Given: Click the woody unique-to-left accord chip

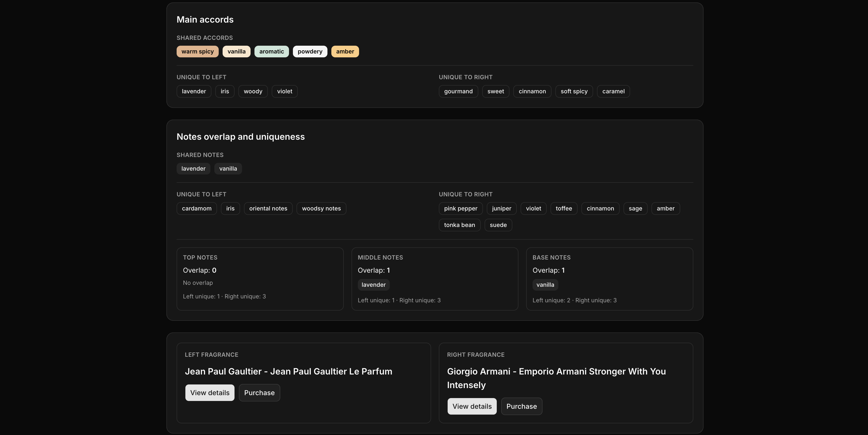Looking at the screenshot, I should pyautogui.click(x=253, y=91).
